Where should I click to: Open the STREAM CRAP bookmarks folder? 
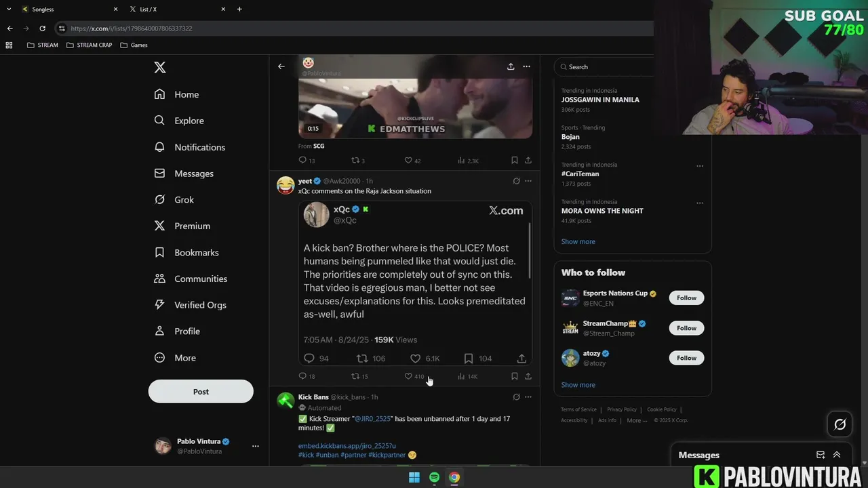point(89,45)
